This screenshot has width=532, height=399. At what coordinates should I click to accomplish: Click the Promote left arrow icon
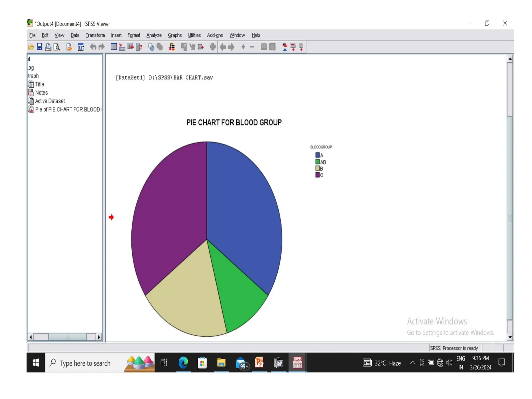(x=223, y=47)
